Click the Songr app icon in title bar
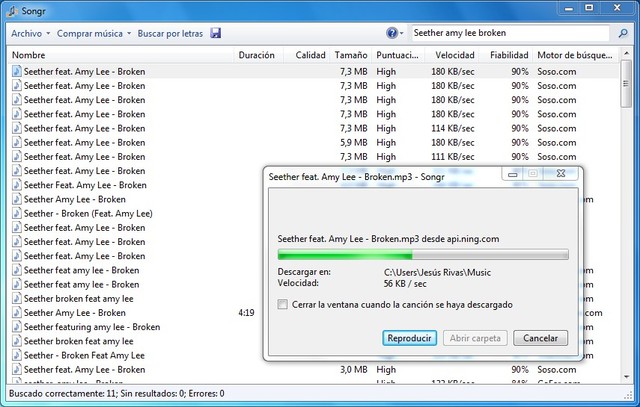This screenshot has width=640, height=407. [12, 11]
